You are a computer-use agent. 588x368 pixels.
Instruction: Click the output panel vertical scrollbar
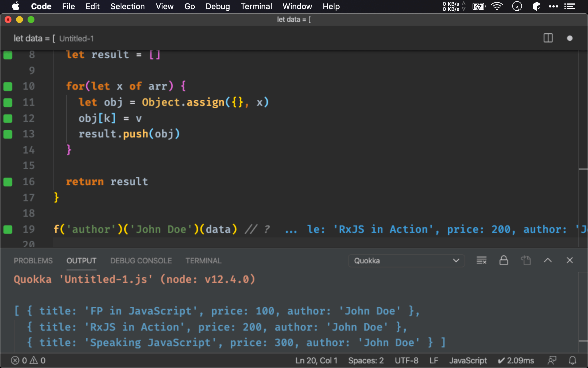583,312
